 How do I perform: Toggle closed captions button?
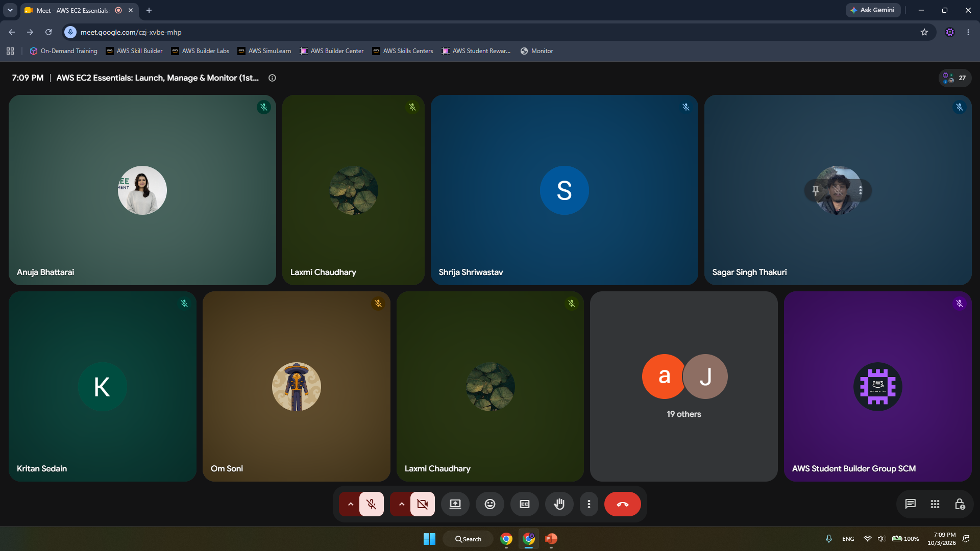click(525, 504)
